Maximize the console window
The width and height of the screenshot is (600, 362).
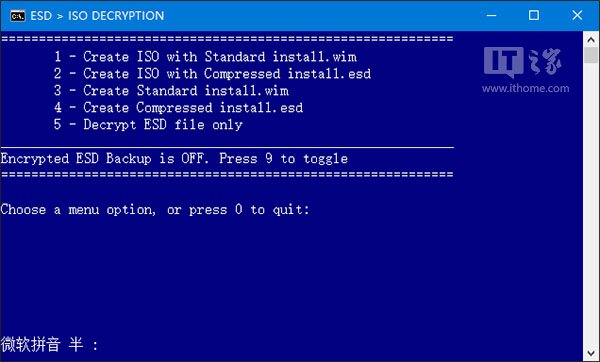534,16
